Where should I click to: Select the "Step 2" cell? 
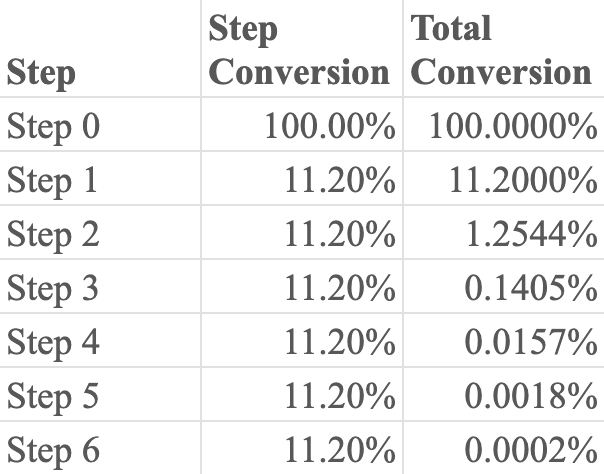tap(54, 235)
